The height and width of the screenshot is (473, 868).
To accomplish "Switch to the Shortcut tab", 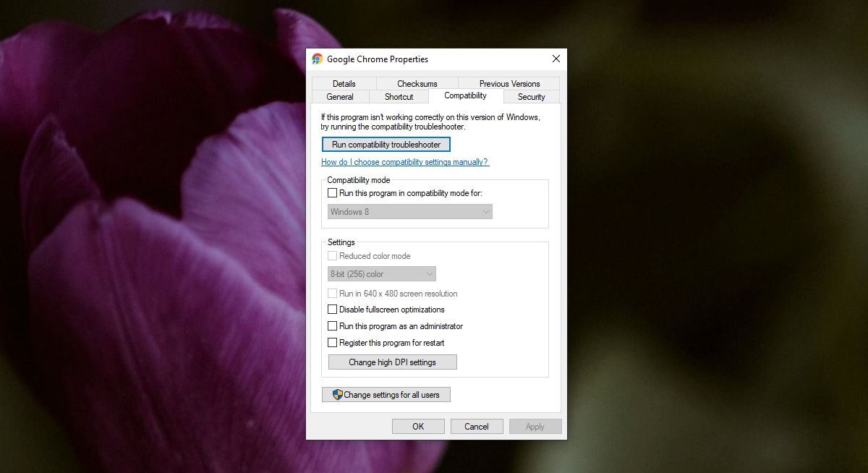I will (x=399, y=97).
